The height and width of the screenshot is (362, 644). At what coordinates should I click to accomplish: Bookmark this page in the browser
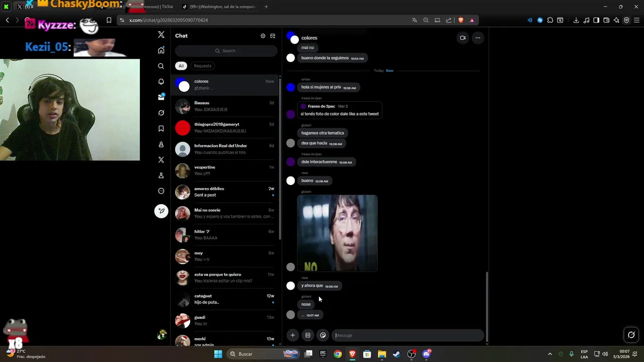coord(109,20)
